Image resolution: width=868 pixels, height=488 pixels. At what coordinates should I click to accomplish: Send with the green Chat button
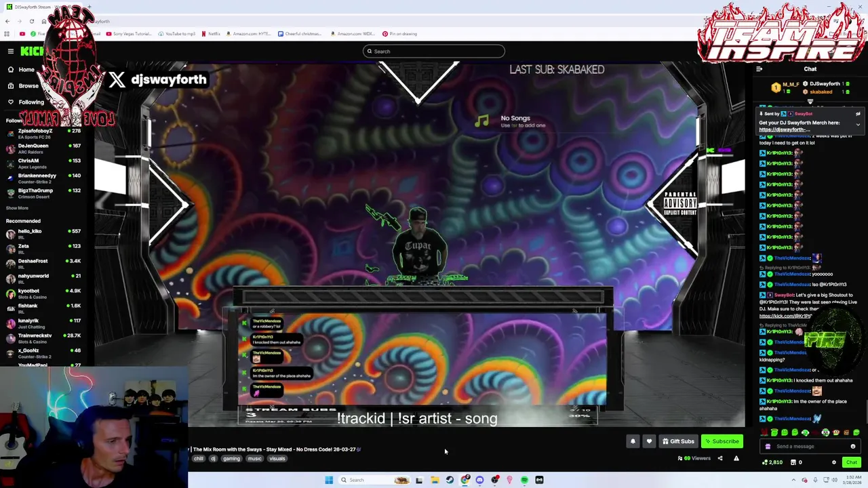pyautogui.click(x=851, y=462)
